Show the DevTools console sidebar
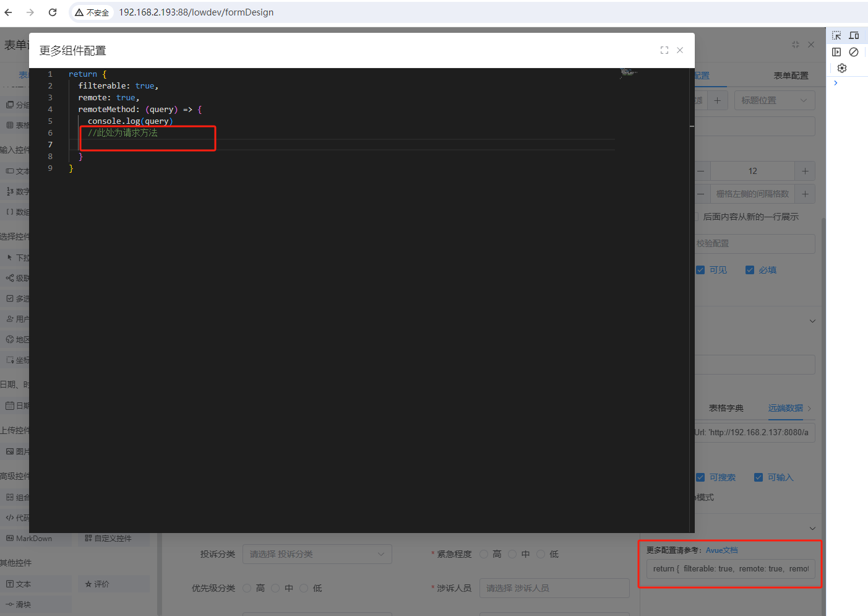The height and width of the screenshot is (616, 868). [836, 52]
